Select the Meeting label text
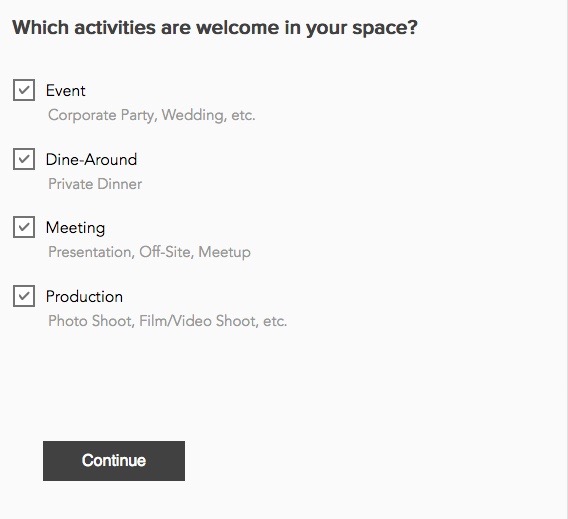568x519 pixels. 75,228
